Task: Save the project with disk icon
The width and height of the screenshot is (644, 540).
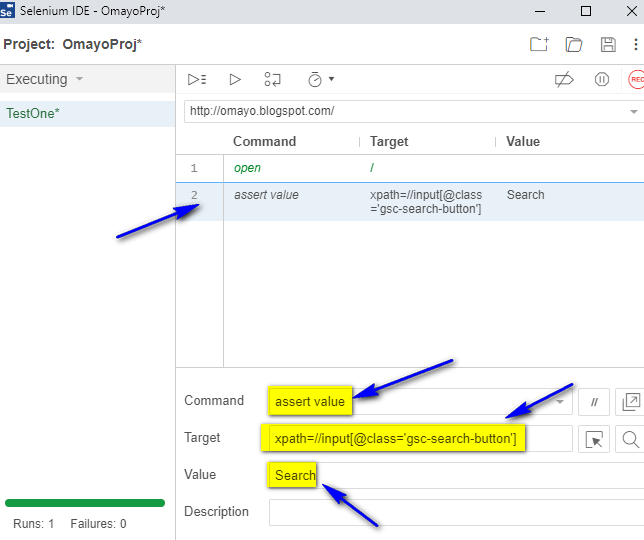Action: [x=608, y=44]
